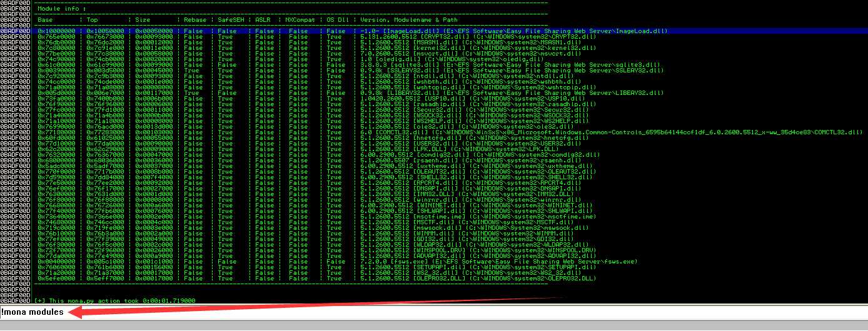Select the WSOCK32.dll module row
The width and height of the screenshot is (868, 331).
(x=434, y=115)
